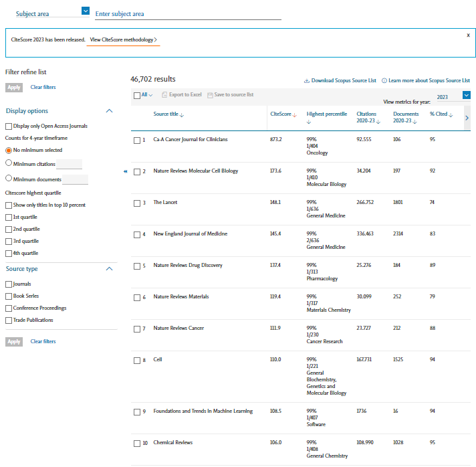Screen dimensions: 476x467
Task: Select checkbox for The Lancet row
Action: coord(137,203)
